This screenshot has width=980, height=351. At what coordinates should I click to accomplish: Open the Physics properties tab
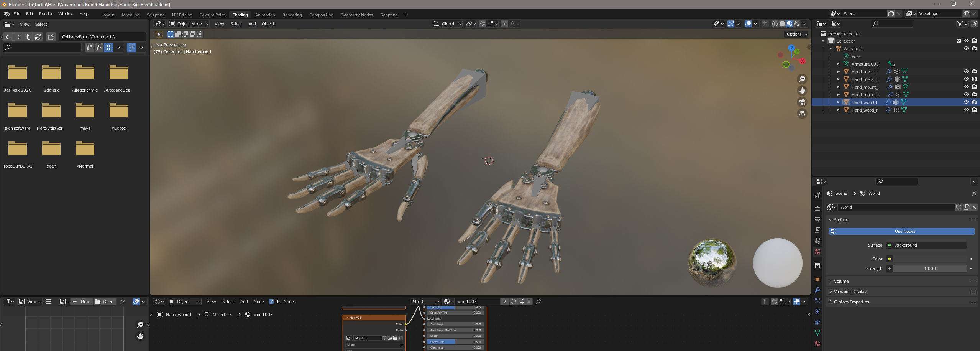[817, 311]
